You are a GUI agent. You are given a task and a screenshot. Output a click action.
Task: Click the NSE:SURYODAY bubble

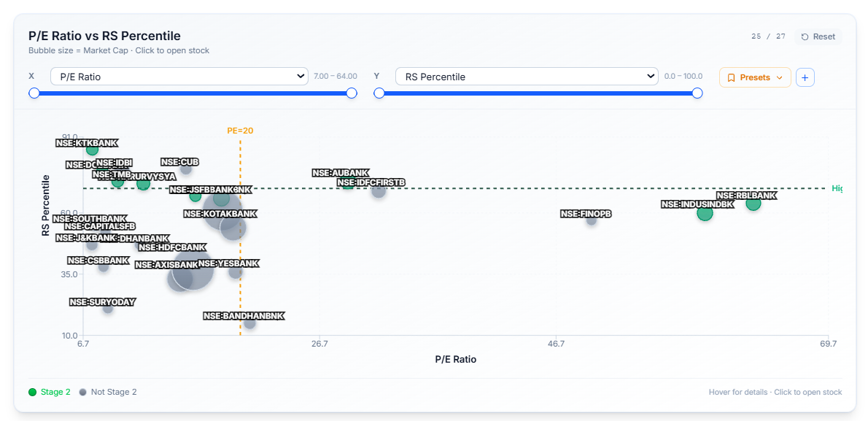click(108, 308)
